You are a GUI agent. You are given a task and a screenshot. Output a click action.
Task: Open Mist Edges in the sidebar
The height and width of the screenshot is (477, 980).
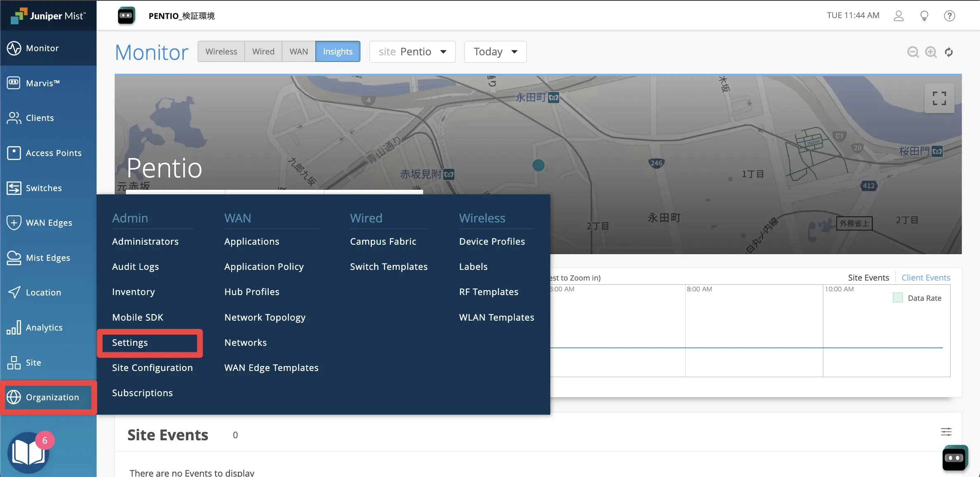pos(48,258)
